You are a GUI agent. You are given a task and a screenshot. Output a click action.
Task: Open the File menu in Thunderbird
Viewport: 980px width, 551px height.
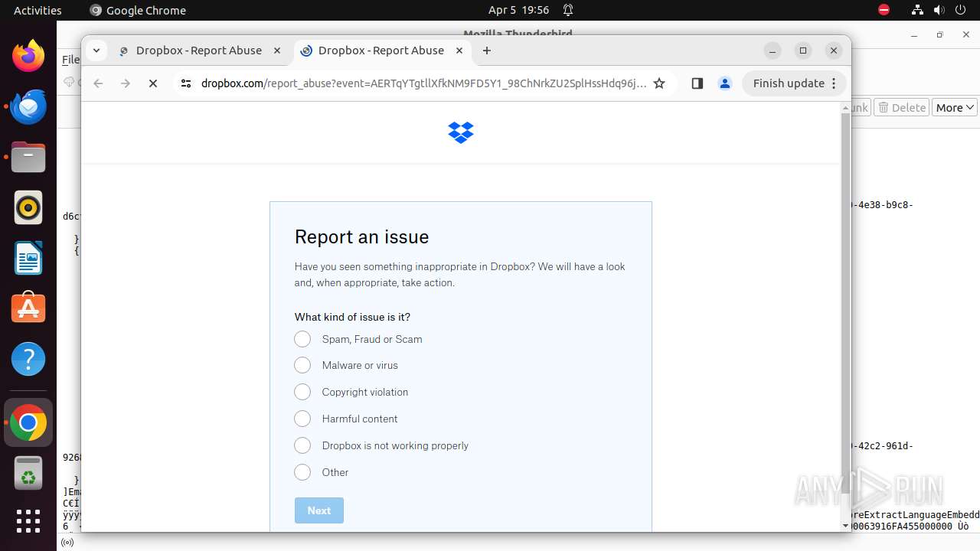(70, 60)
